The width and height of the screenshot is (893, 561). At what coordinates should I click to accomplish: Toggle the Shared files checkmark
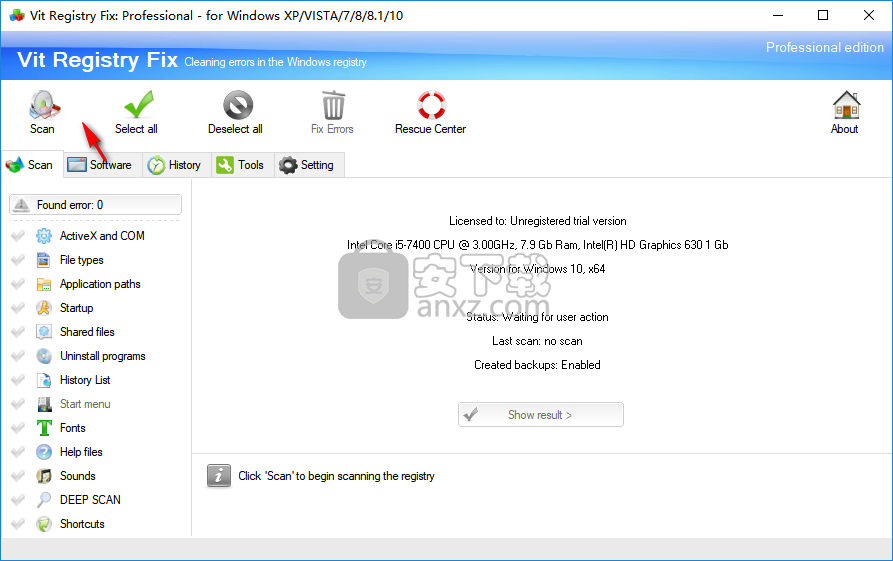(x=18, y=332)
